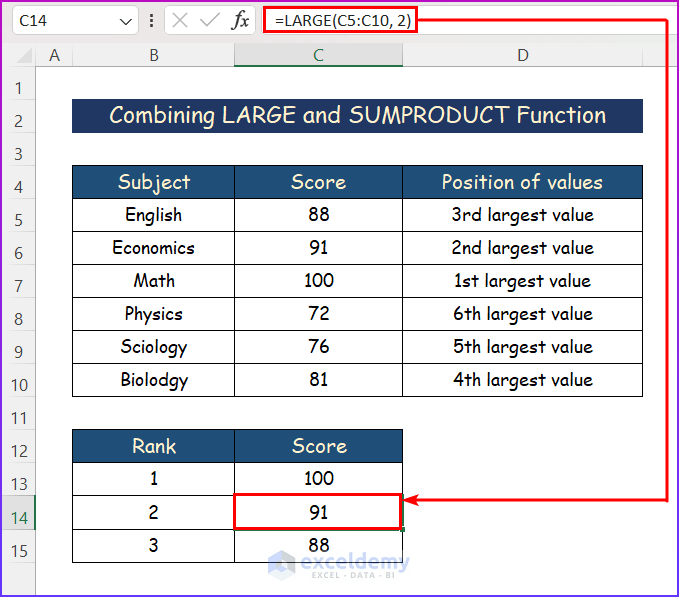This screenshot has width=679, height=597.
Task: Click the Score header cell in row 12
Action: coord(318,446)
